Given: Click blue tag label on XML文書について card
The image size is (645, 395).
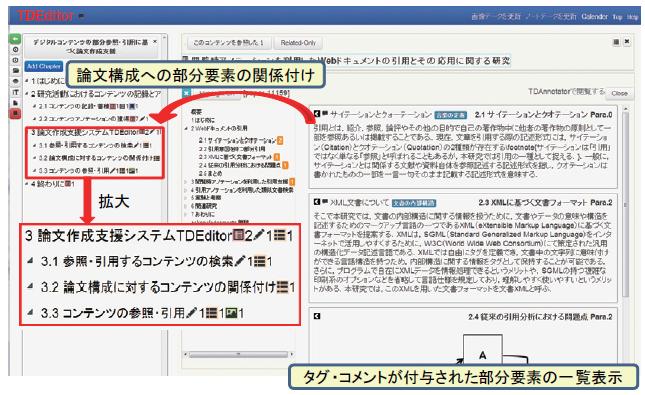Looking at the screenshot, I should pos(413,203).
